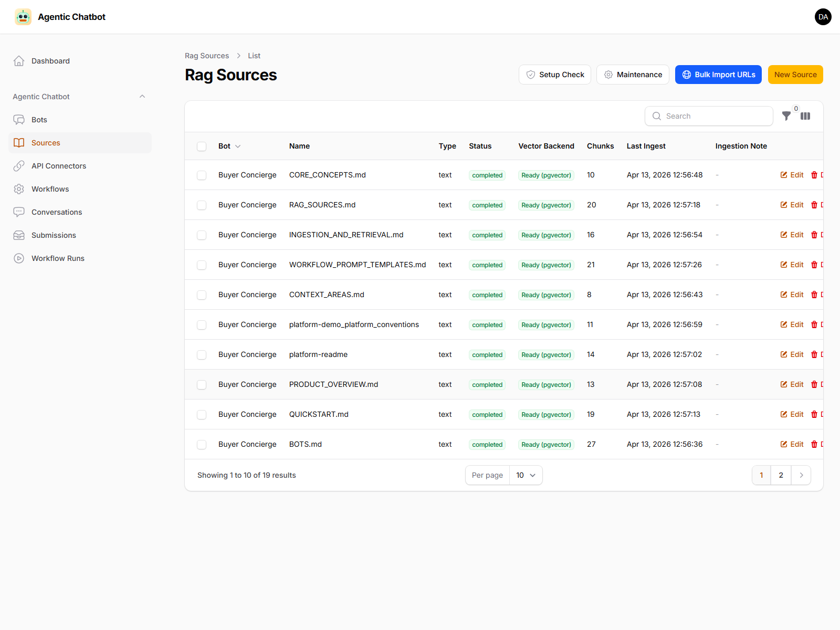Viewport: 840px width, 630px height.
Task: Edit the PRODUCT_OVERVIEW.md source
Action: coord(792,384)
